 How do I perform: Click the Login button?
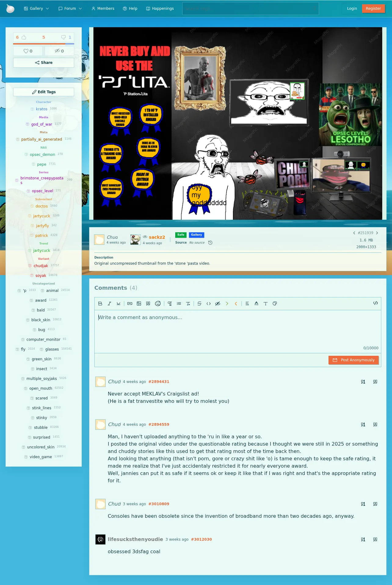352,9
